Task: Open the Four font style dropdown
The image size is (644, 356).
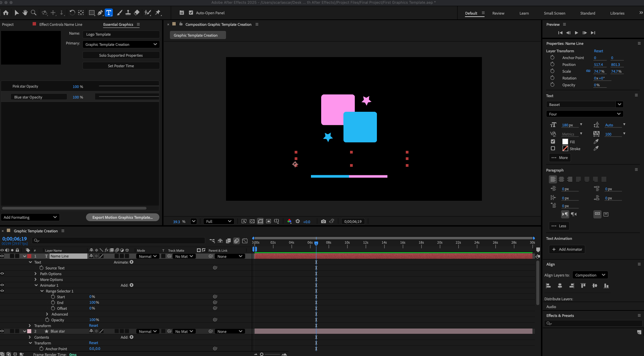Action: [x=585, y=114]
